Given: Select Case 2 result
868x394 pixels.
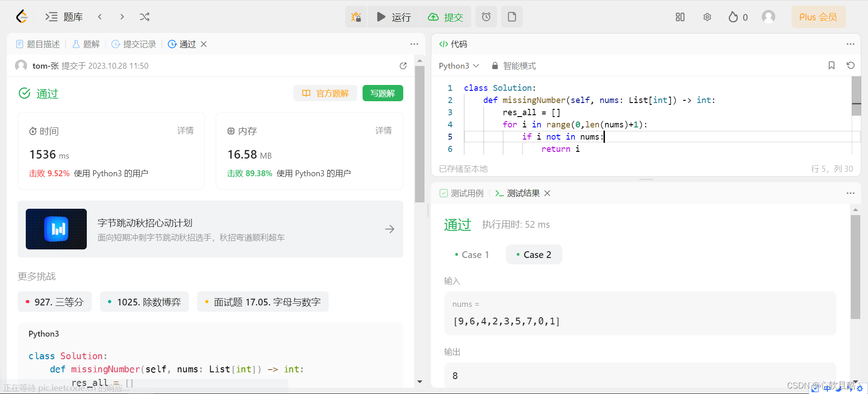Looking at the screenshot, I should pyautogui.click(x=534, y=254).
